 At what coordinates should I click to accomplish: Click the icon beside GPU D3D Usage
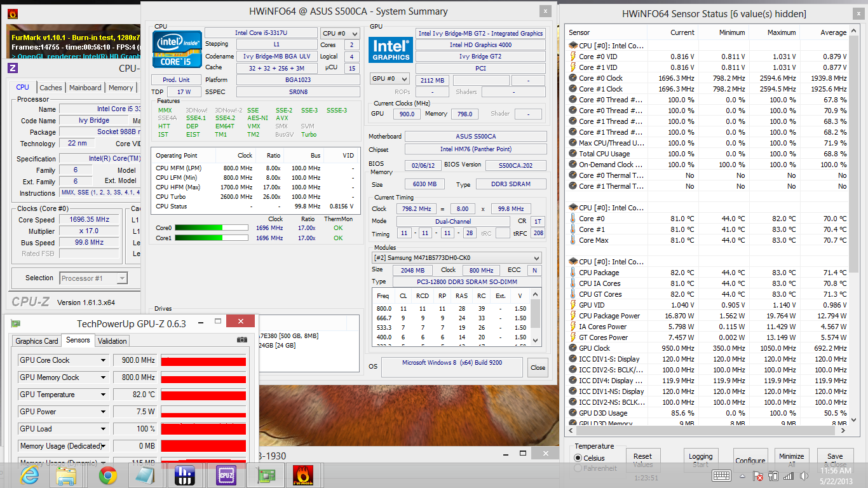click(x=573, y=413)
